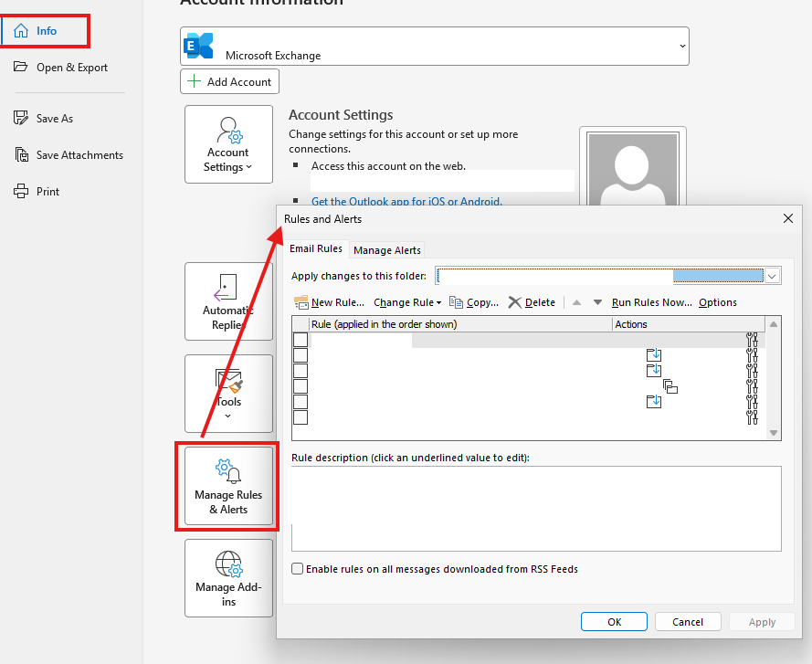The image size is (812, 664).
Task: Click the Copy pages icon
Action: [x=456, y=302]
